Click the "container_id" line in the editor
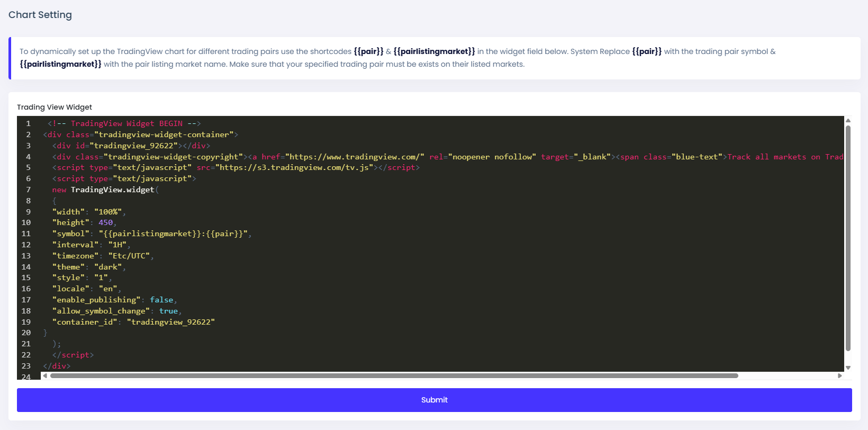This screenshot has width=868, height=430. 133,322
